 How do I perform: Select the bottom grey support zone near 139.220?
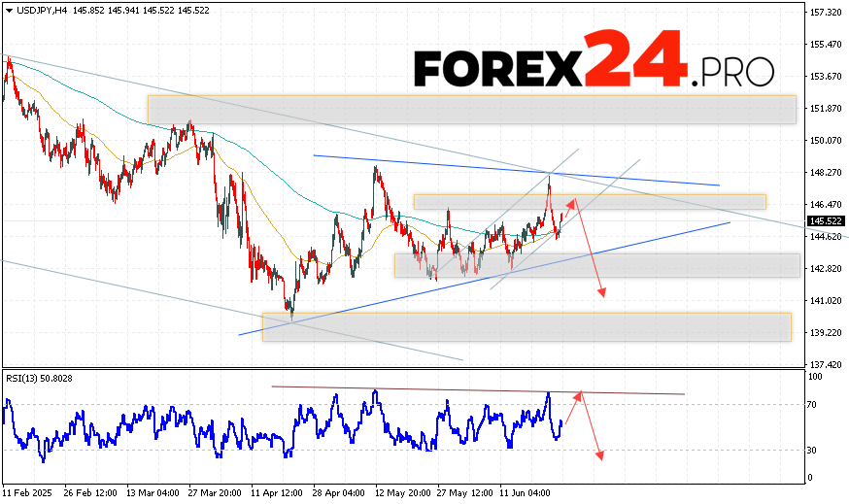[526, 326]
